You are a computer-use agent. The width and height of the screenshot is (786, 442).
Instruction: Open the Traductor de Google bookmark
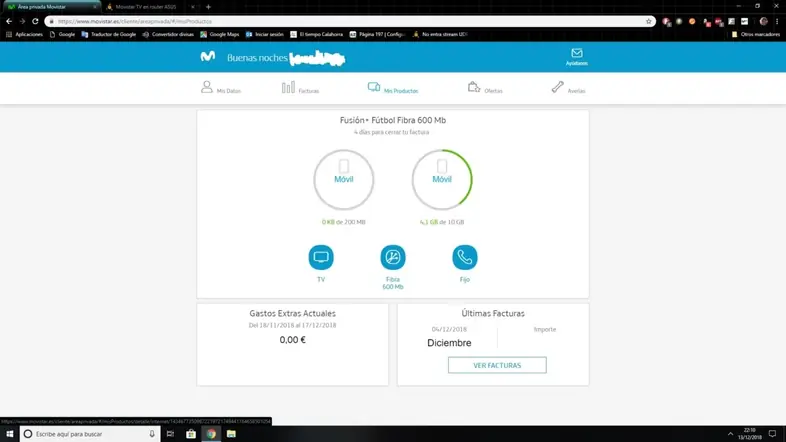click(108, 35)
